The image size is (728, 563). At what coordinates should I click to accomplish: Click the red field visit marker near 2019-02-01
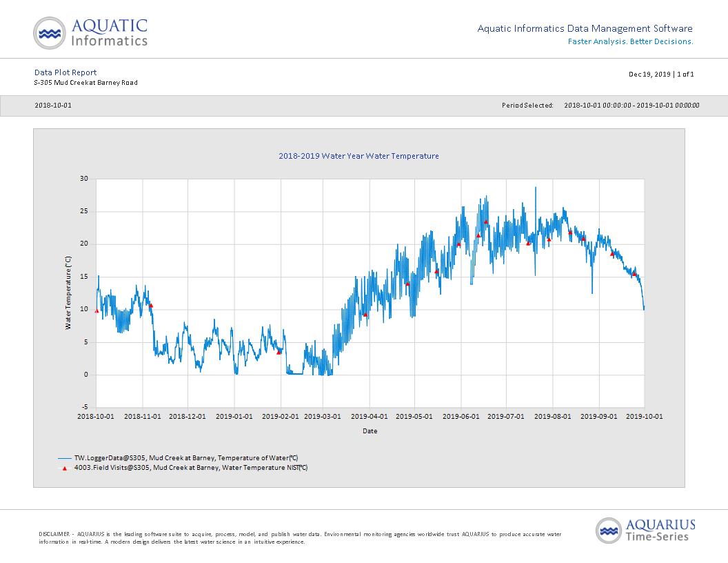(279, 353)
